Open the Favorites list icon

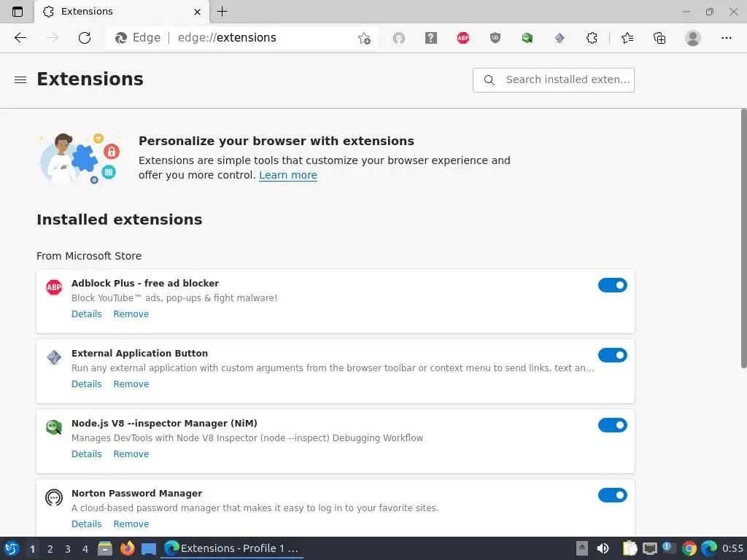click(x=627, y=38)
